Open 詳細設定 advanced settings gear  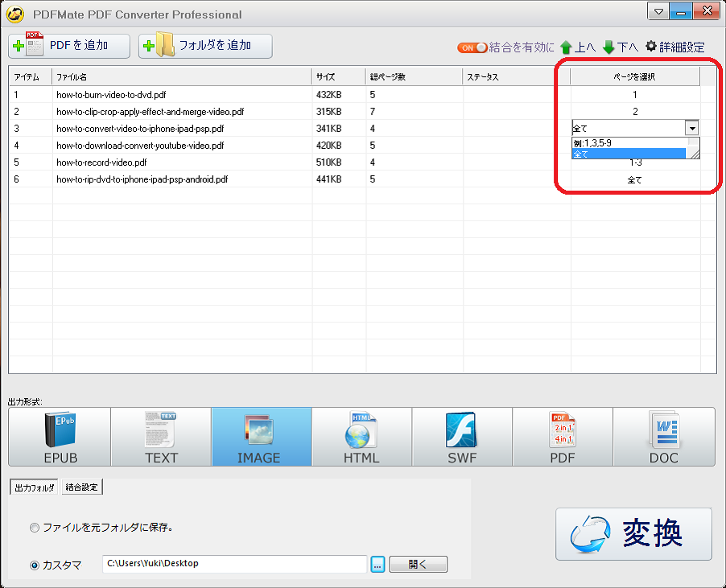coord(675,47)
